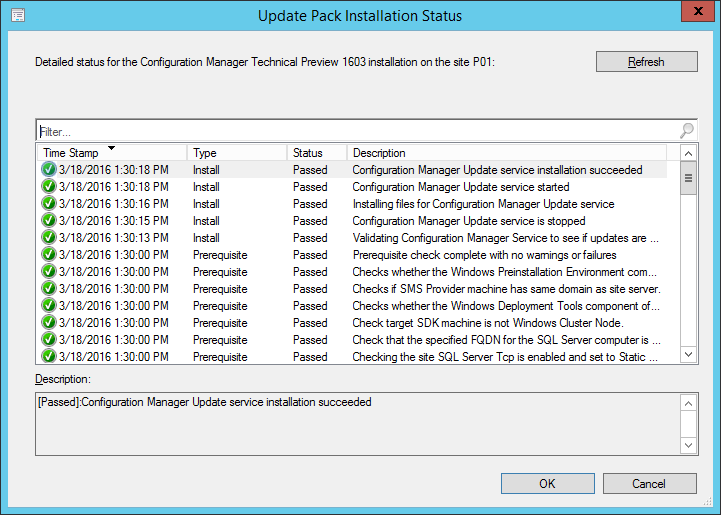Viewport: 721px width, 515px height.
Task: Click check icon for Windows Deployment Tools row
Action: tap(49, 306)
